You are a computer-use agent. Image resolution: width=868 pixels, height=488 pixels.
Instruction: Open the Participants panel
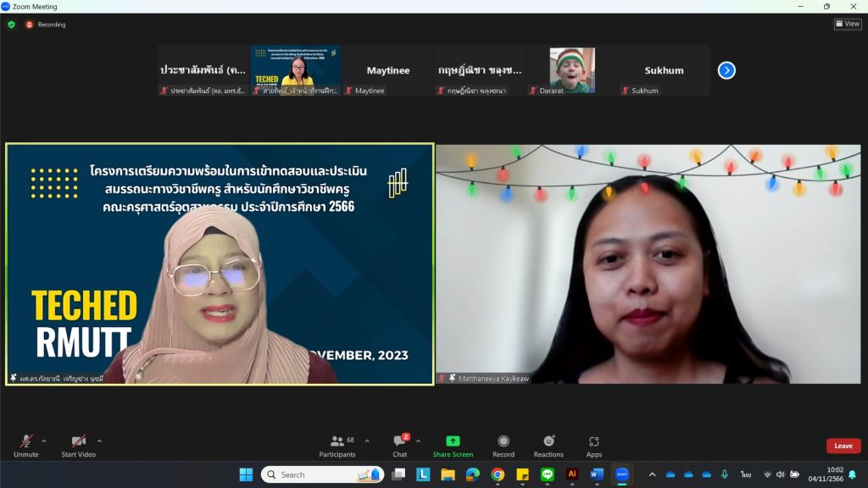click(337, 446)
